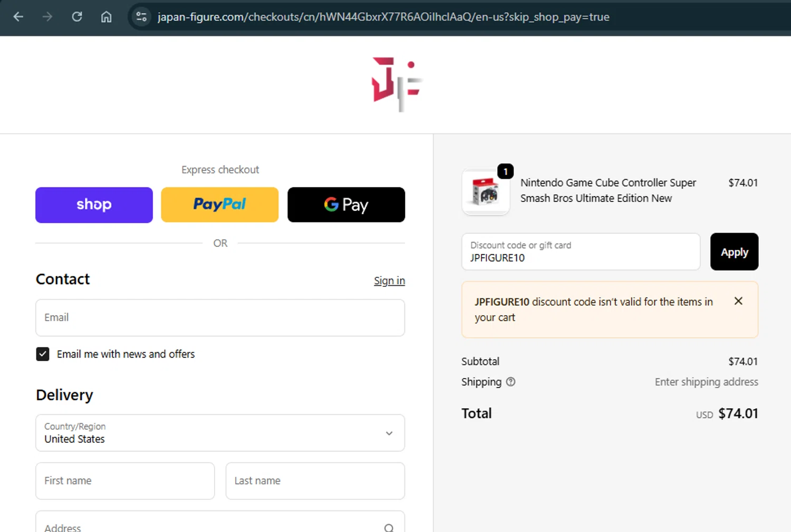Click the Enter shipping address text
Image resolution: width=791 pixels, height=532 pixels.
[707, 382]
